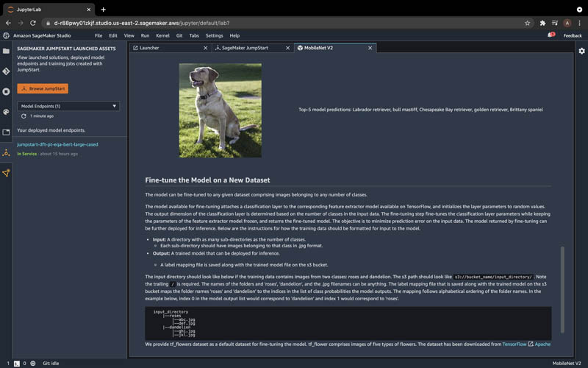Open the Help menu
588x368 pixels.
click(234, 35)
